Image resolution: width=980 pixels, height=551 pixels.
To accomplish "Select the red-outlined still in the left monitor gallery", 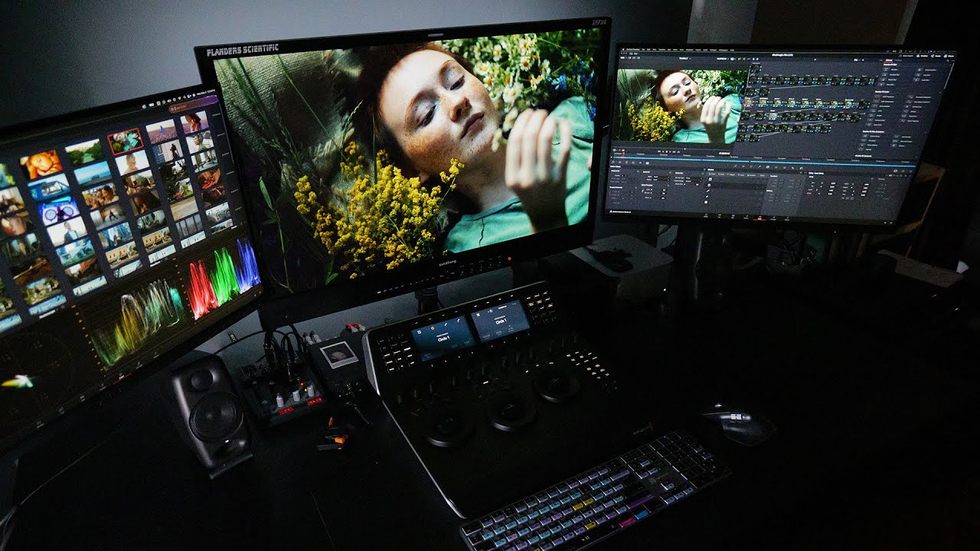I will point(124,142).
